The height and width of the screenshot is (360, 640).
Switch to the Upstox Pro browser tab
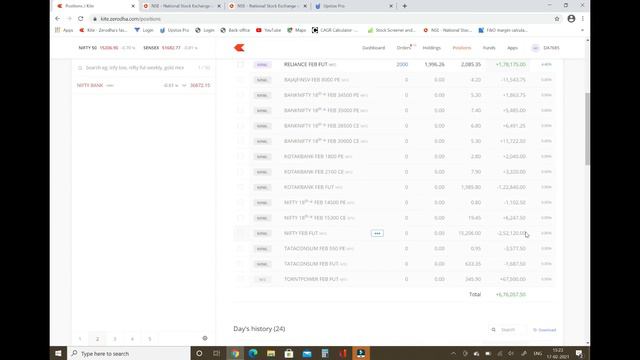click(x=353, y=6)
